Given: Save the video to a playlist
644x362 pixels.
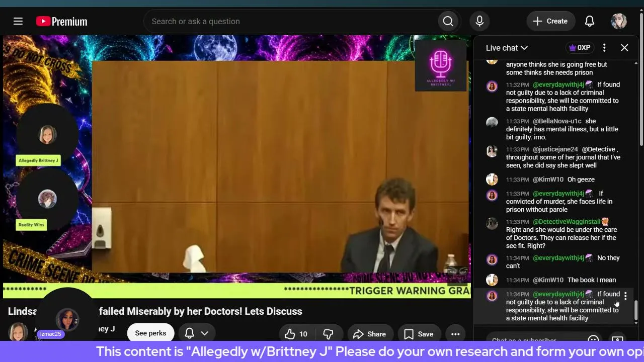Looking at the screenshot, I should point(419,334).
